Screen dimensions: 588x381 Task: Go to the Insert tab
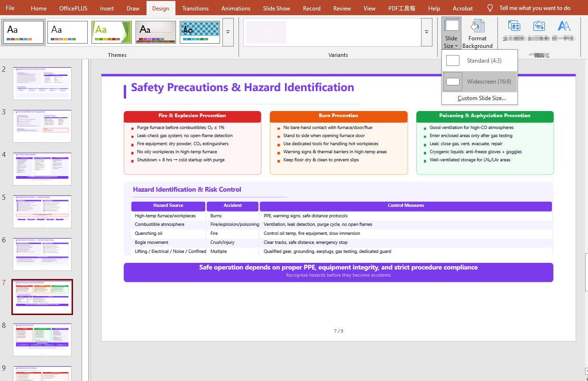[x=107, y=8]
